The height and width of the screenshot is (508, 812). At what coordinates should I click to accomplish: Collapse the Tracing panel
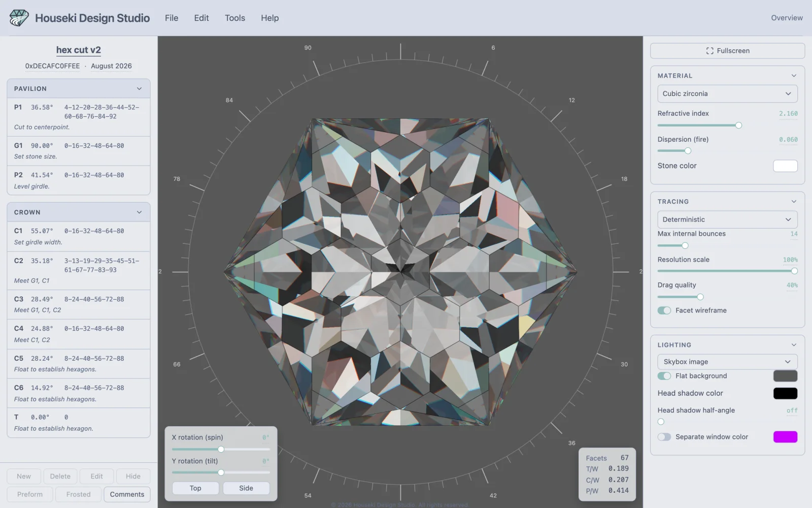tap(794, 202)
